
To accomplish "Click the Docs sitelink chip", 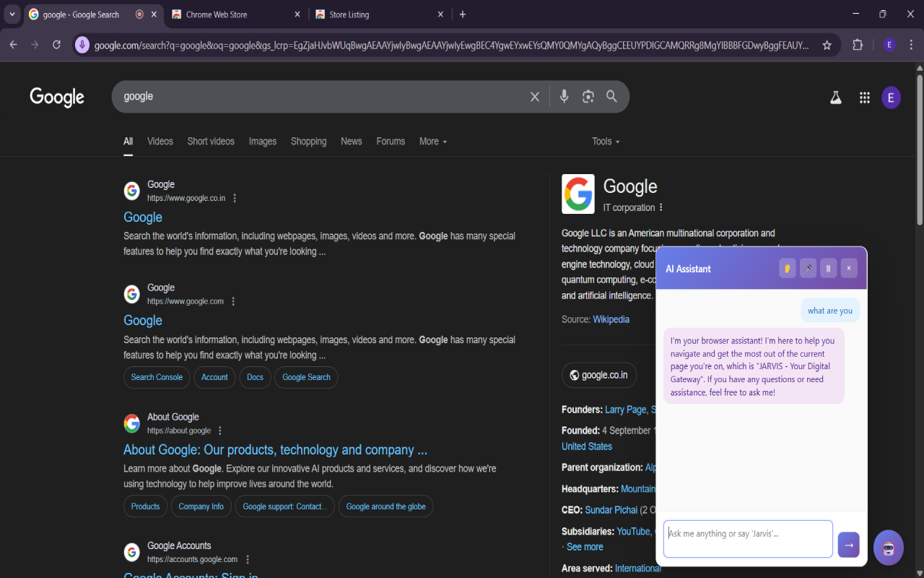I will 255,377.
